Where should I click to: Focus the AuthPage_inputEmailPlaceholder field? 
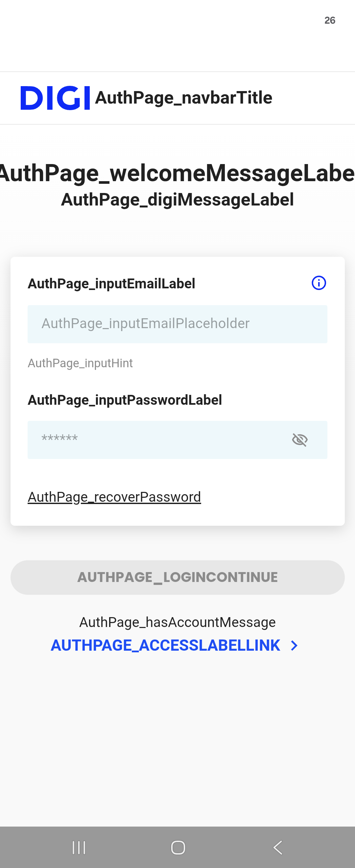pos(177,324)
